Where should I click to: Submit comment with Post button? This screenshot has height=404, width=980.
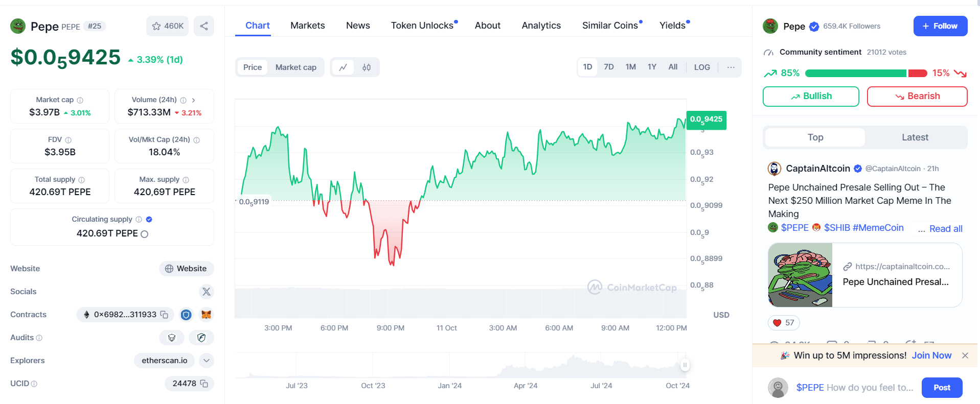942,388
